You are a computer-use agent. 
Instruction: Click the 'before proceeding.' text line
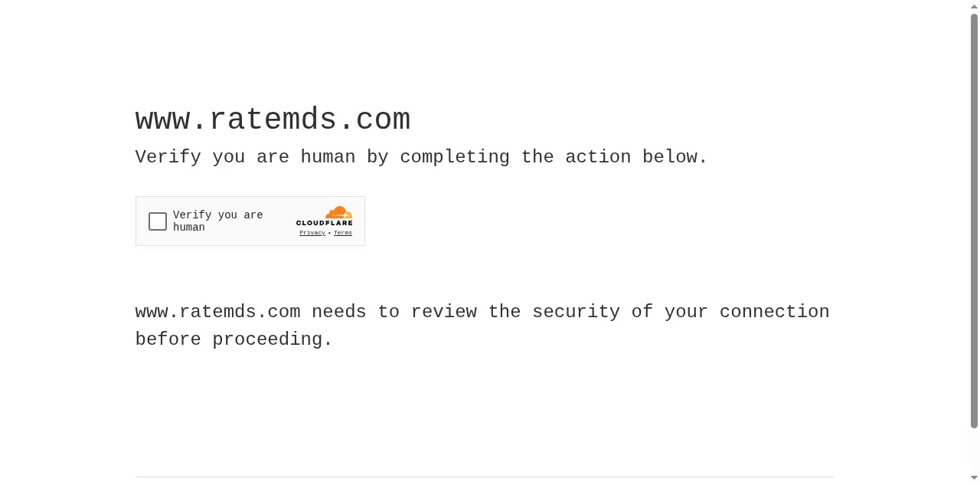(x=234, y=339)
